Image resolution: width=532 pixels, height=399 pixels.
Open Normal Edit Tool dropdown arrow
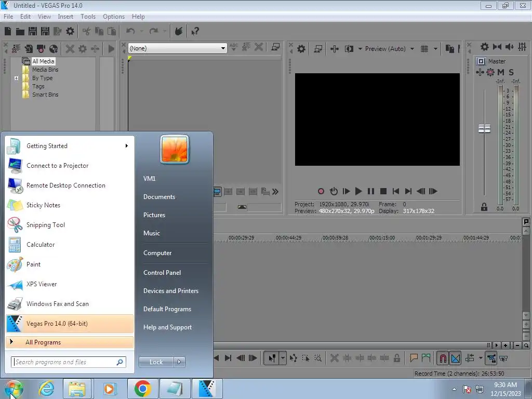click(x=283, y=358)
